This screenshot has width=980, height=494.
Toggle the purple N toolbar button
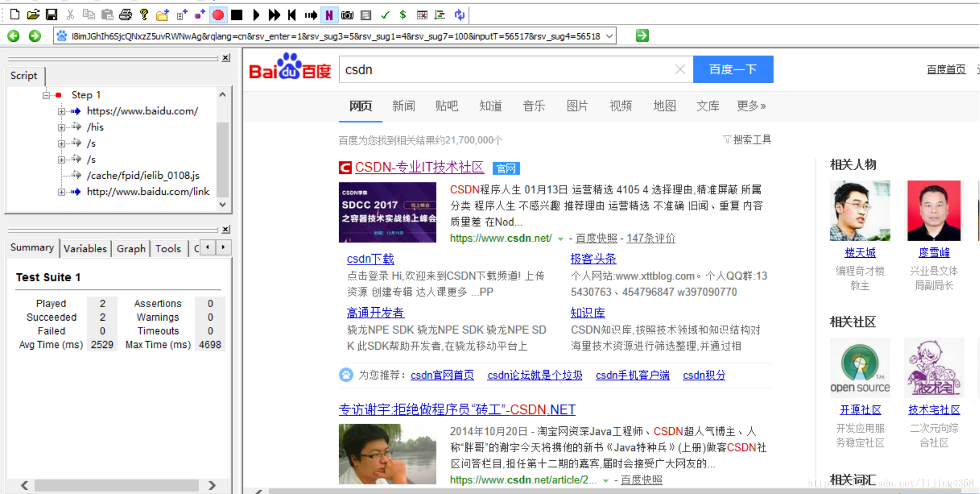click(329, 14)
